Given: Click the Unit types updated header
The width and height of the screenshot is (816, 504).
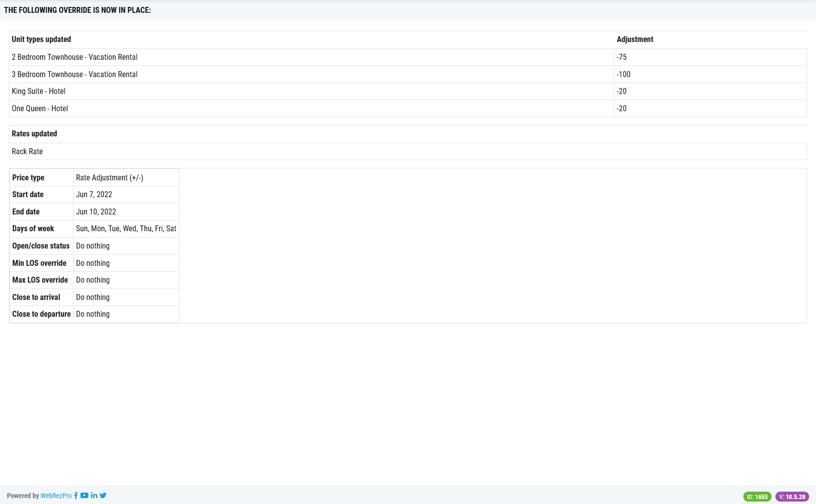Looking at the screenshot, I should tap(42, 39).
